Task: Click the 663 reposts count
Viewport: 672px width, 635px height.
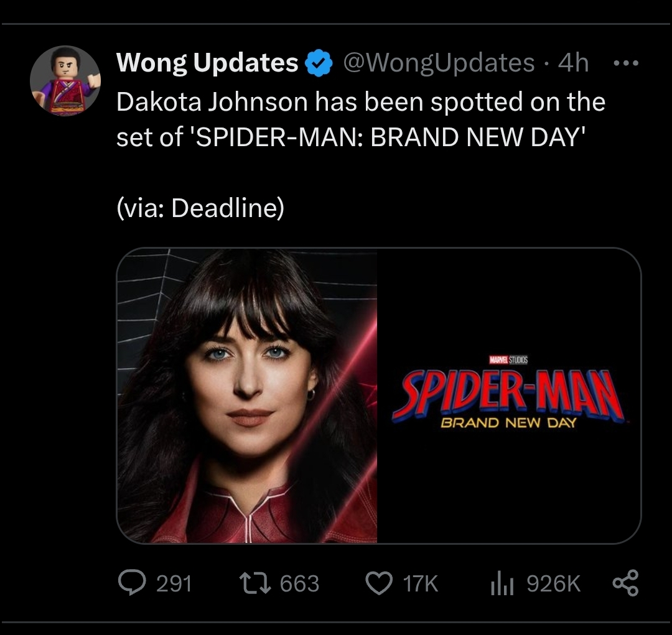Action: click(x=299, y=584)
